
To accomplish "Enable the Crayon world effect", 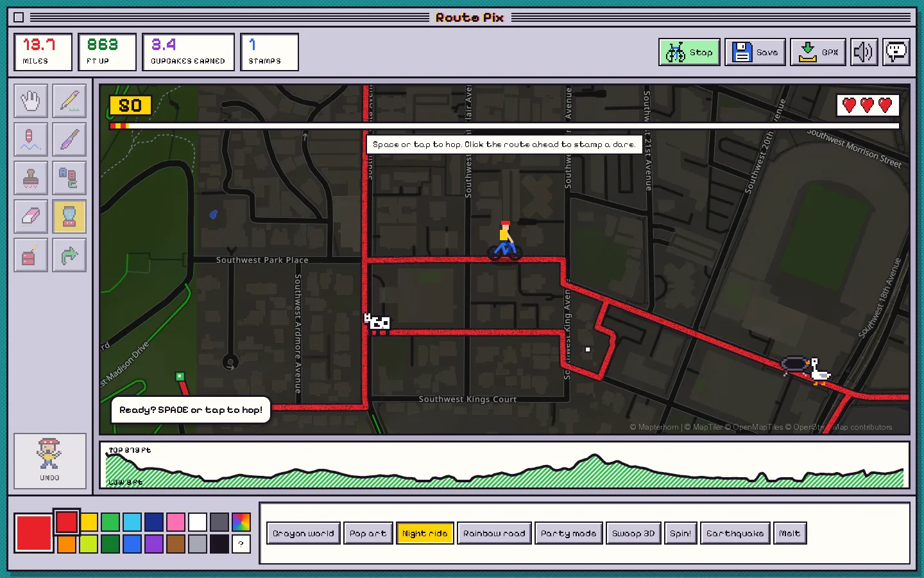I will pos(303,533).
